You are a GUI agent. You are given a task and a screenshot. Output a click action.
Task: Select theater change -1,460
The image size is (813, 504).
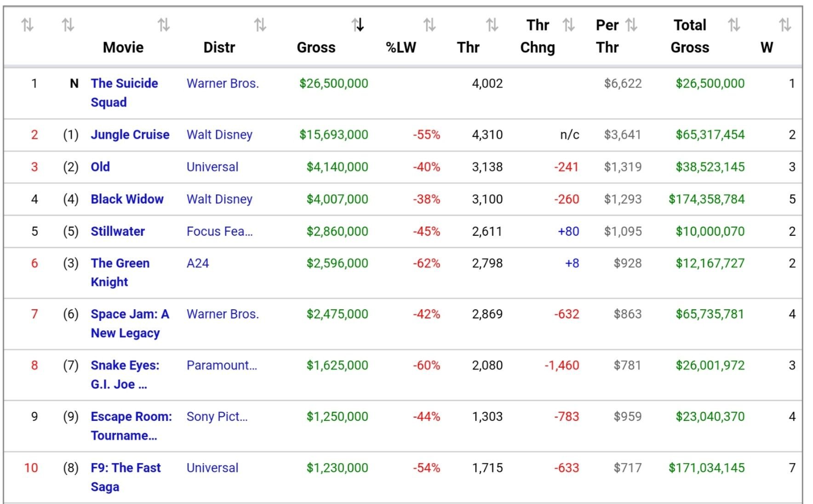(562, 365)
